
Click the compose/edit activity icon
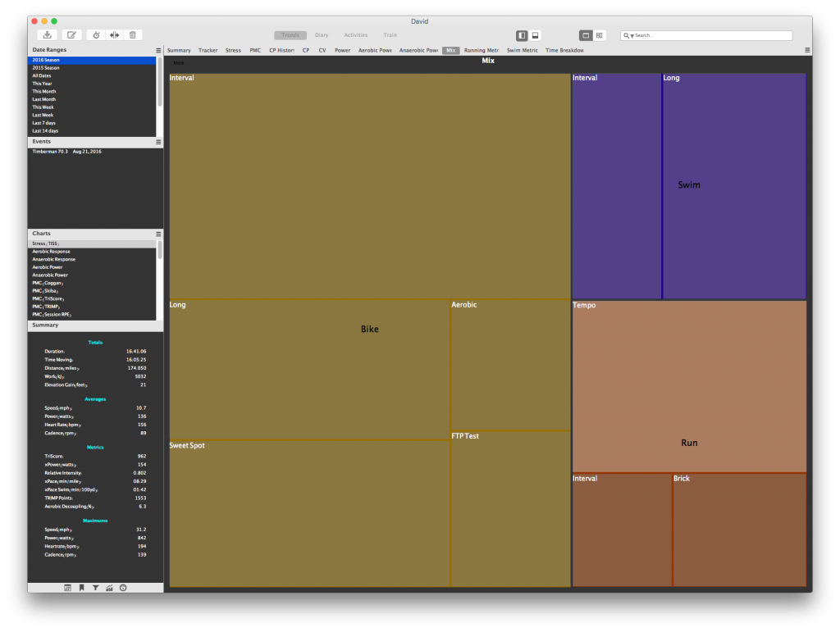[71, 35]
